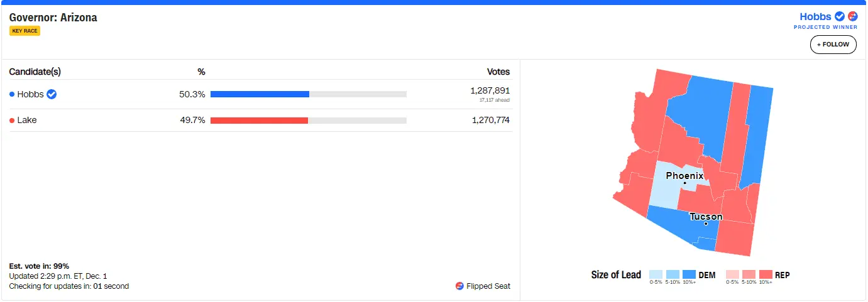Click the Tucson city dot on the map
This screenshot has width=868, height=302.
coord(706,224)
